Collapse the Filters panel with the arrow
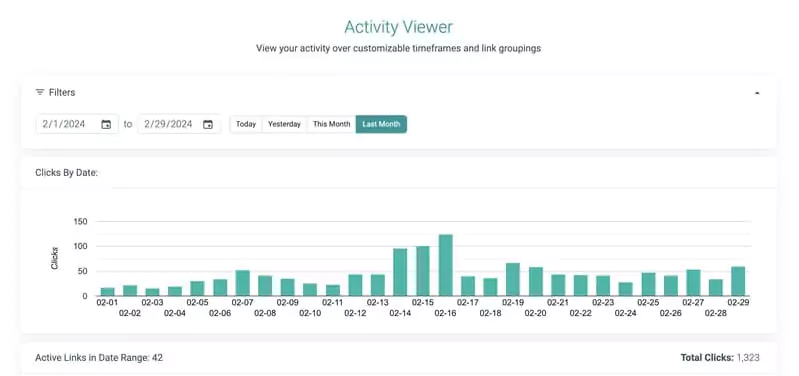The height and width of the screenshot is (376, 799). point(757,93)
